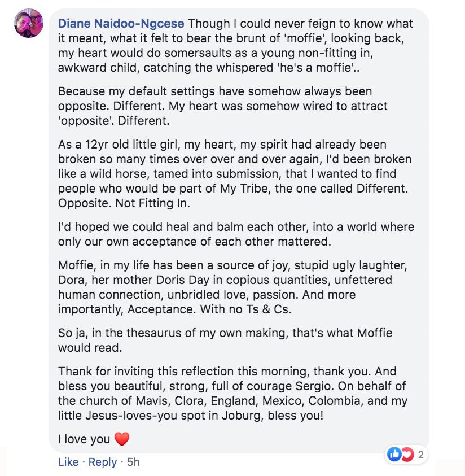Click the 'I love you' text
This screenshot has height=476, width=465.
point(84,439)
